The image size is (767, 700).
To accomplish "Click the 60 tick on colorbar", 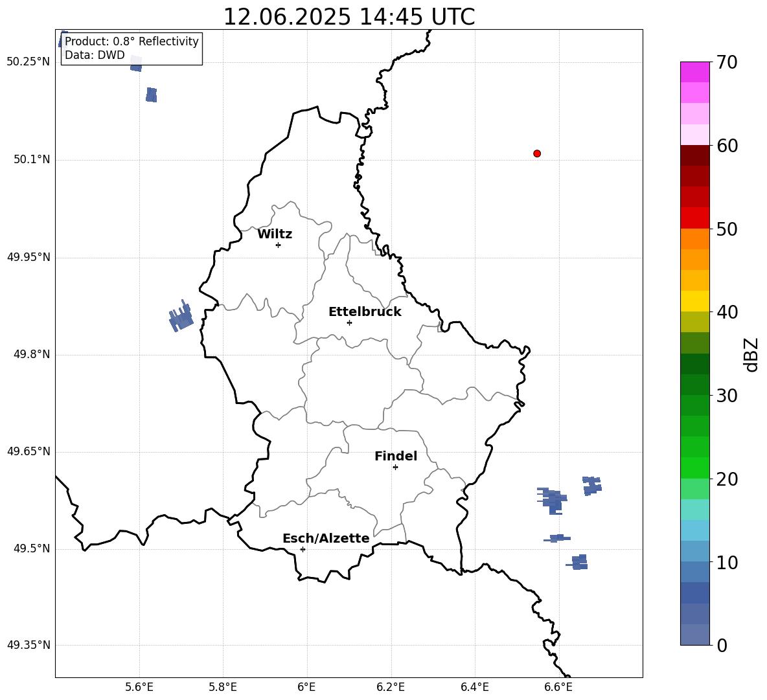I will pyautogui.click(x=727, y=146).
